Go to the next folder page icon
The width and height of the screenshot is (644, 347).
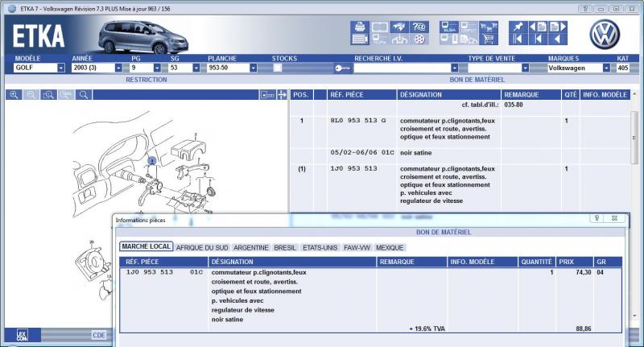coord(557,27)
